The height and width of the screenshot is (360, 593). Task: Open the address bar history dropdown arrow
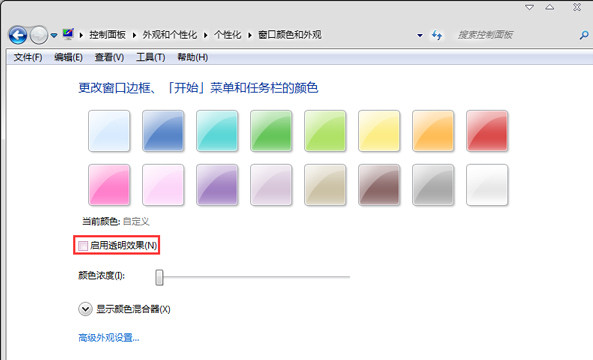tap(420, 35)
